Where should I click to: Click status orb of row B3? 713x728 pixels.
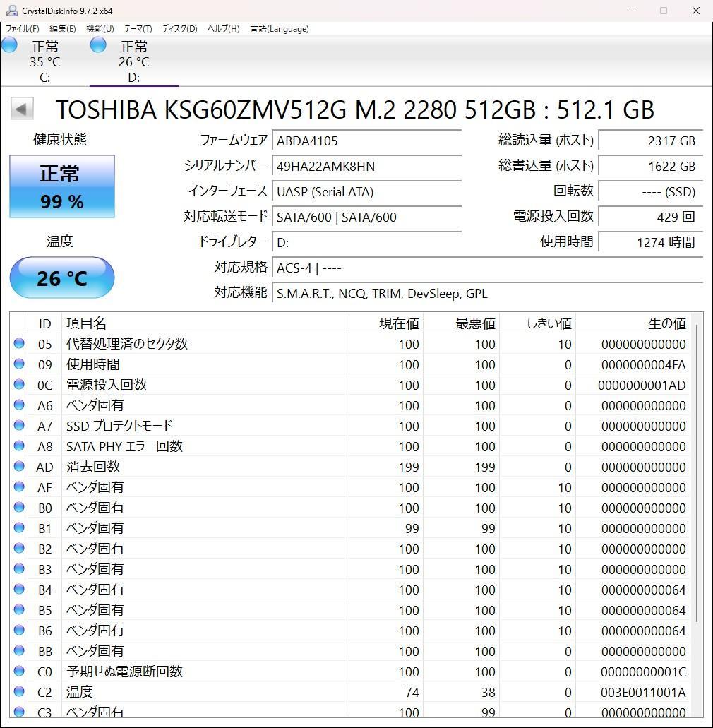pos(19,568)
